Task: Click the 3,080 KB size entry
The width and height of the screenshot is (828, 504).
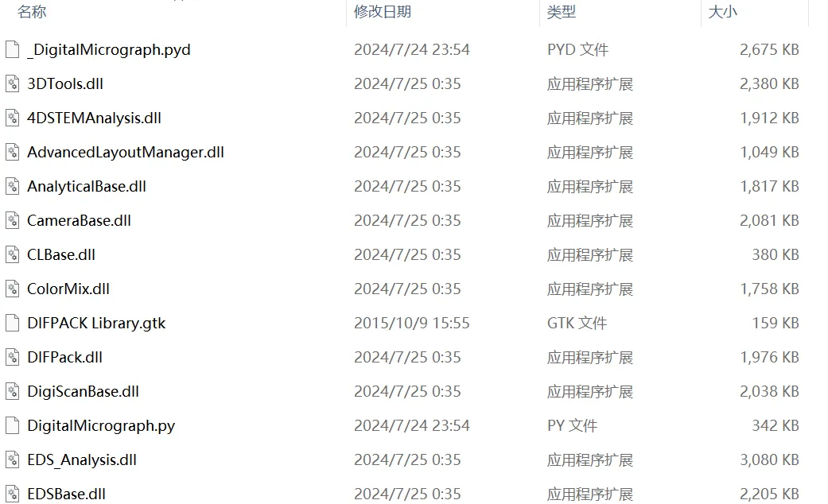Action: tap(769, 459)
